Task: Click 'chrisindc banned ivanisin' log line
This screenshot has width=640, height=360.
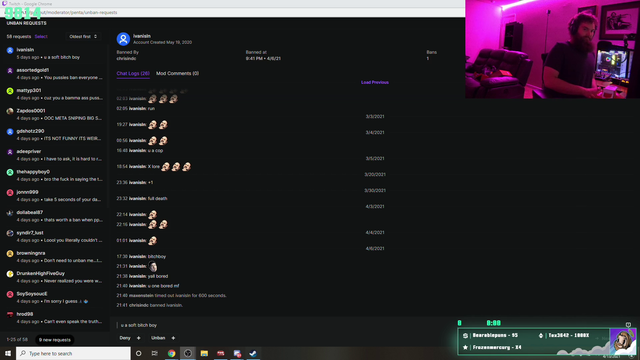Action: coord(149,305)
